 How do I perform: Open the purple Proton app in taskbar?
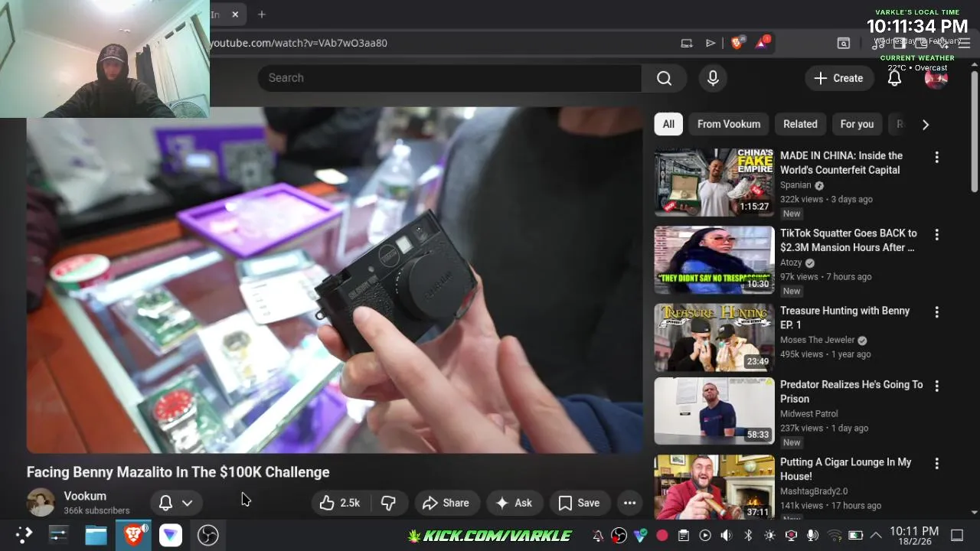coord(170,535)
